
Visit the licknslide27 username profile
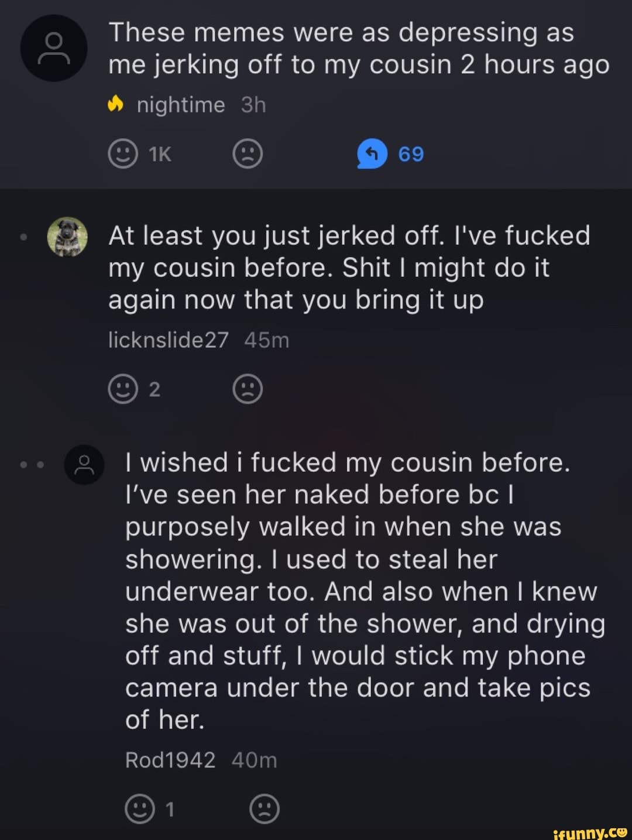(x=169, y=340)
